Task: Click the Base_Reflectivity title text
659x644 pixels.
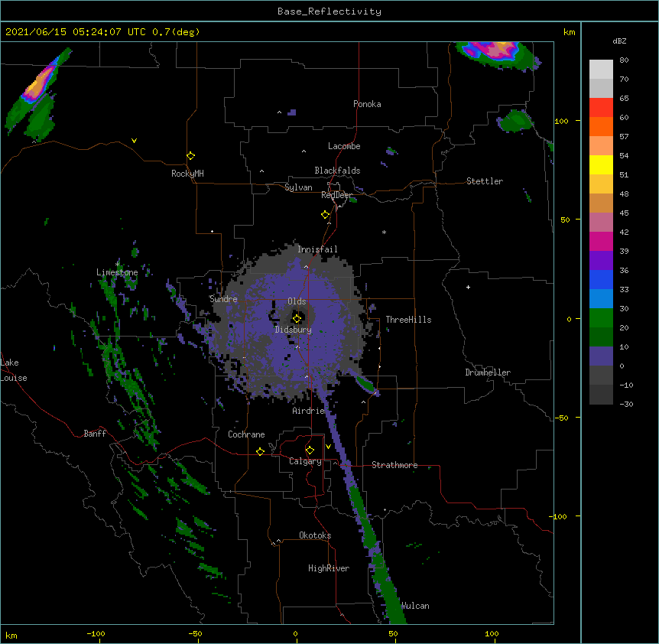Action: [x=329, y=11]
